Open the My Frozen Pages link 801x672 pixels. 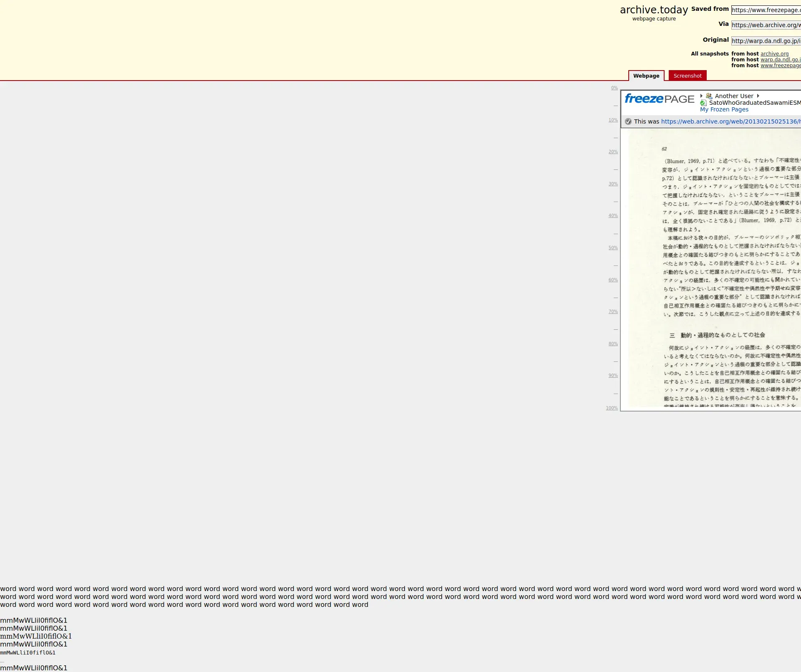point(724,109)
